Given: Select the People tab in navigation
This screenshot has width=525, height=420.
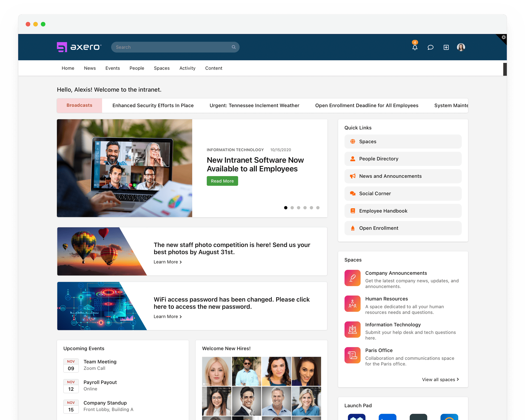Looking at the screenshot, I should pyautogui.click(x=136, y=68).
